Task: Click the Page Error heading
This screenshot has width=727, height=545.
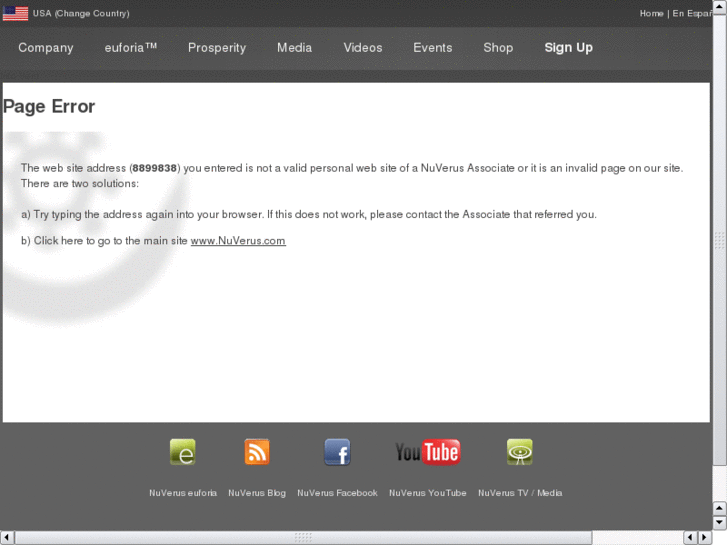Action: click(49, 107)
